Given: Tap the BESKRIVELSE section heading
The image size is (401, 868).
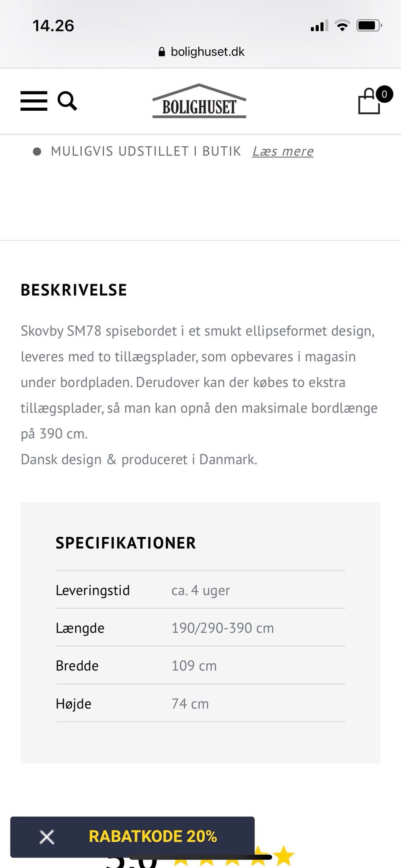Looking at the screenshot, I should (74, 289).
